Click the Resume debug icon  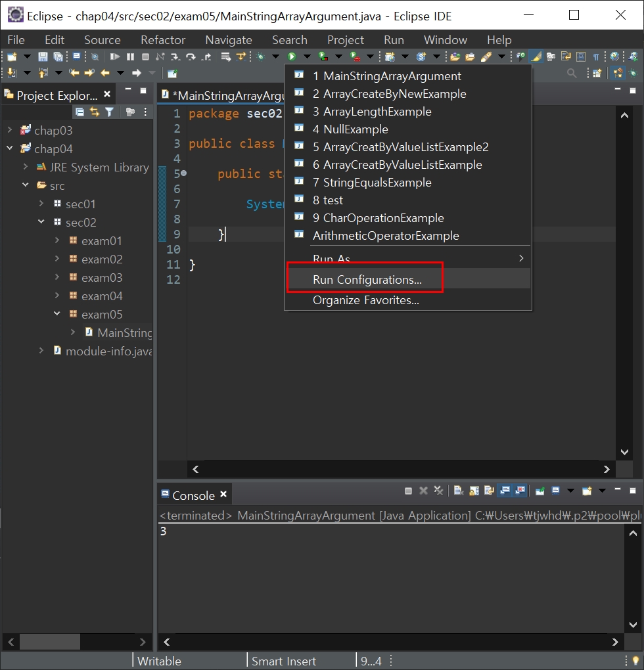[x=114, y=56]
